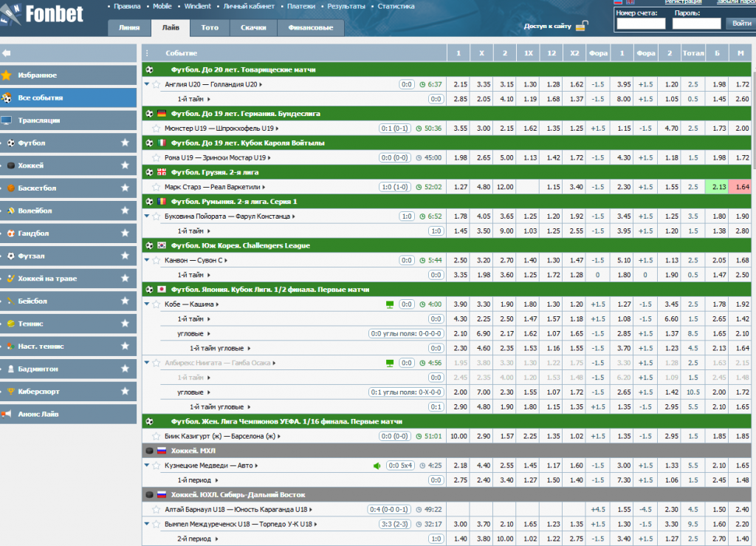Image resolution: width=756 pixels, height=546 pixels.
Task: Click the puck icon in the Хоккей. МХЛ header
Action: [149, 451]
